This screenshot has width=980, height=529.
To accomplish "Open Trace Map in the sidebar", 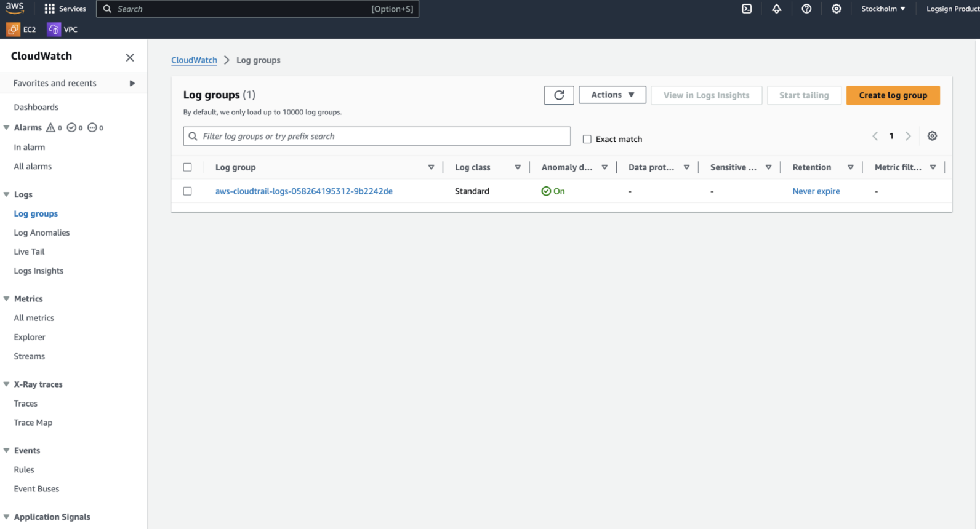I will pyautogui.click(x=33, y=423).
